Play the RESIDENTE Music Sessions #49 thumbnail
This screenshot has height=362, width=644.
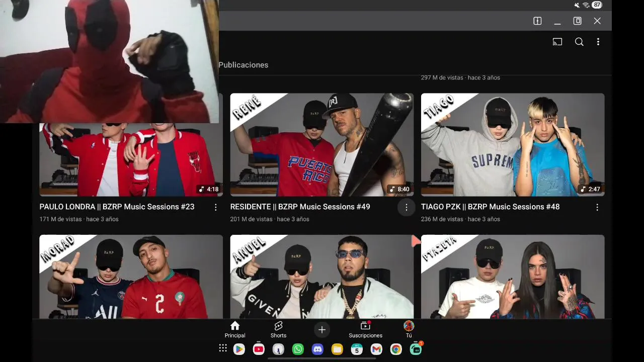[322, 144]
